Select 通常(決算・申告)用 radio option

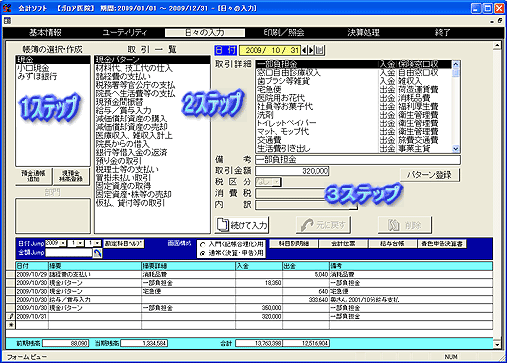click(x=202, y=253)
